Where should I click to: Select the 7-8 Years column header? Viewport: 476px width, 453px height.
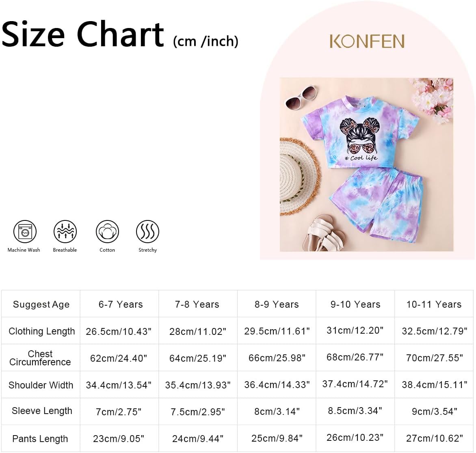[x=197, y=304]
